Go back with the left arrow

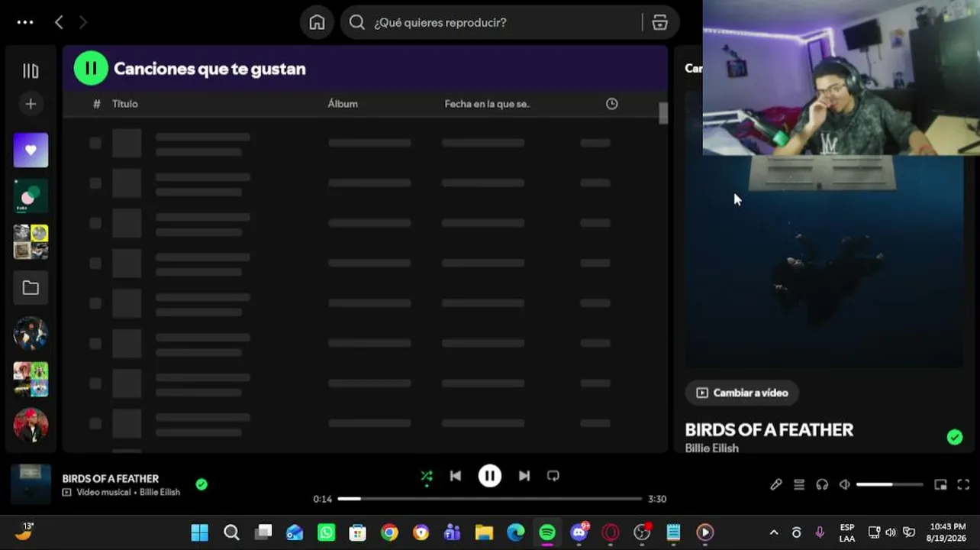59,22
